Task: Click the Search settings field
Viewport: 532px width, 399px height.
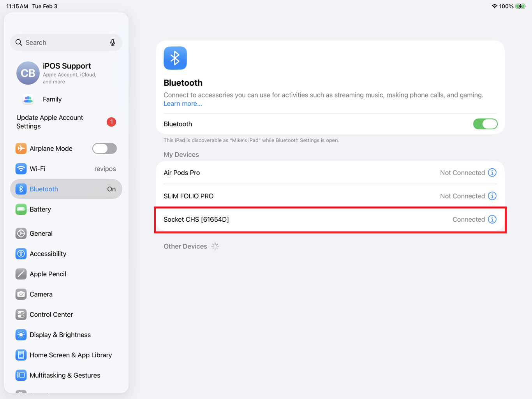Action: tap(66, 42)
